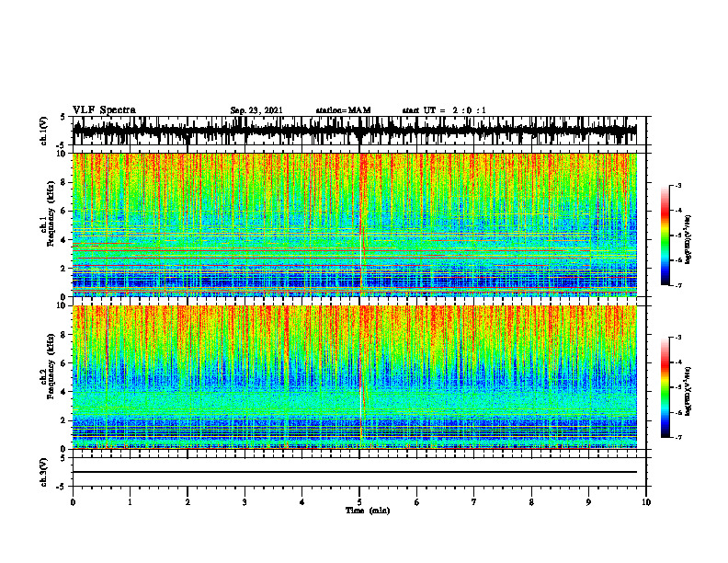Select time axis tick label "6"

[x=417, y=502]
